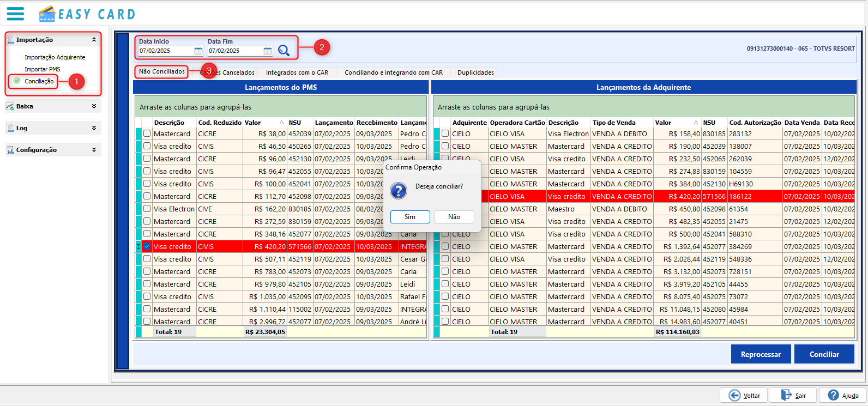Check PMS row Mastercard R$ 783,00
This screenshot has height=406, width=868.
tap(147, 271)
